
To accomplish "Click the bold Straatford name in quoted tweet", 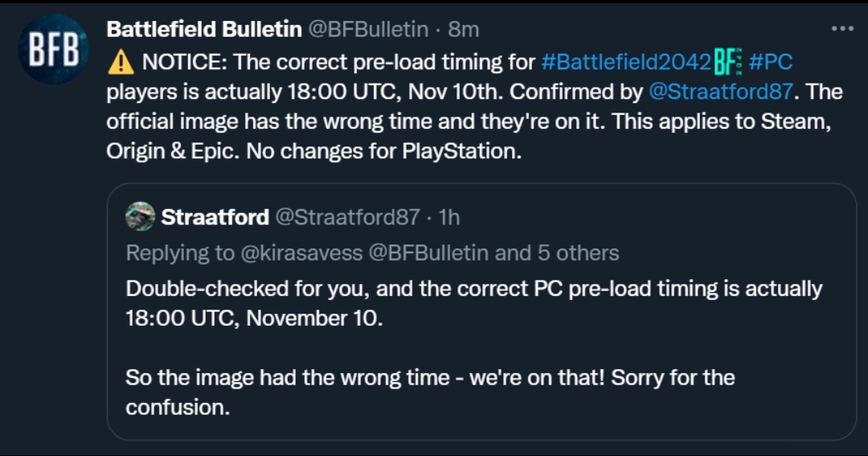I will (x=214, y=217).
